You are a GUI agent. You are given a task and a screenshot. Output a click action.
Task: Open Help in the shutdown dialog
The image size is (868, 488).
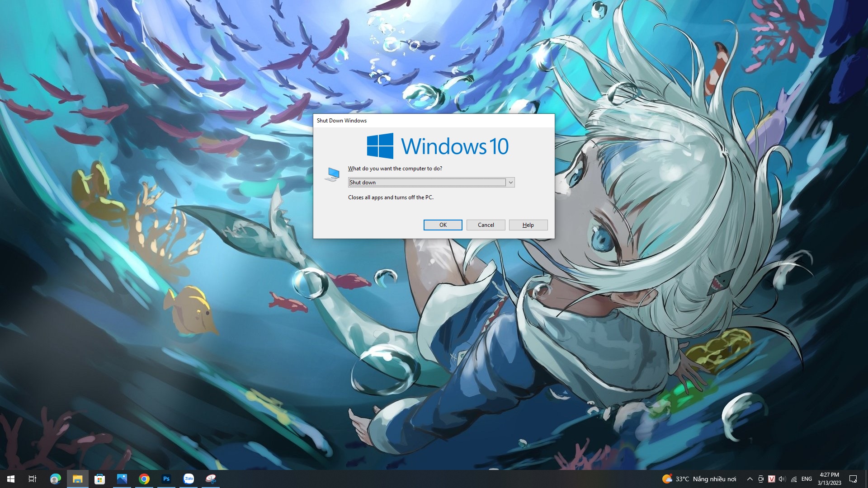pyautogui.click(x=528, y=225)
